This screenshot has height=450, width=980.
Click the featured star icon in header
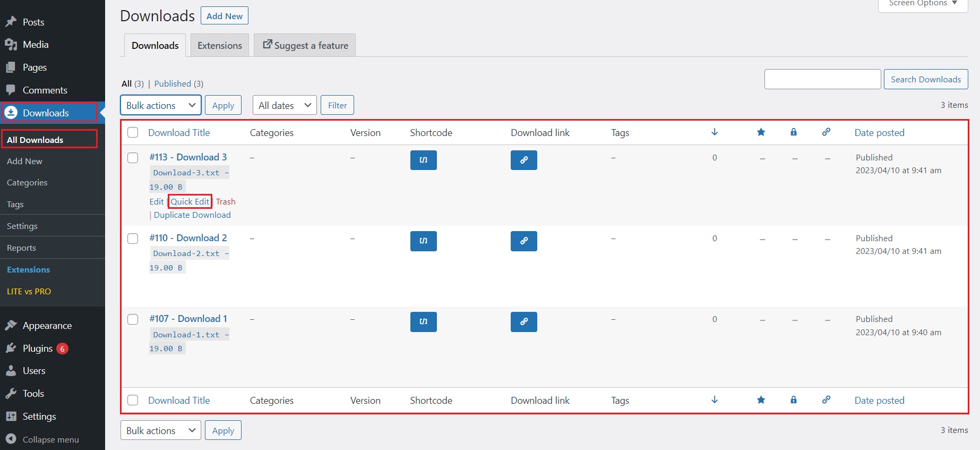tap(761, 132)
